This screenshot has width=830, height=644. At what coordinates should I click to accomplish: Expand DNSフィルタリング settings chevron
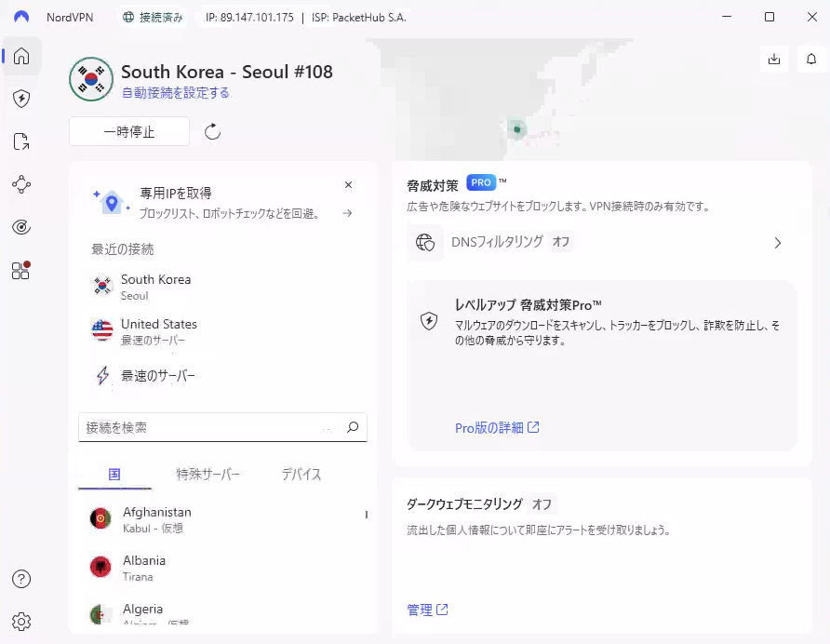[x=778, y=243]
